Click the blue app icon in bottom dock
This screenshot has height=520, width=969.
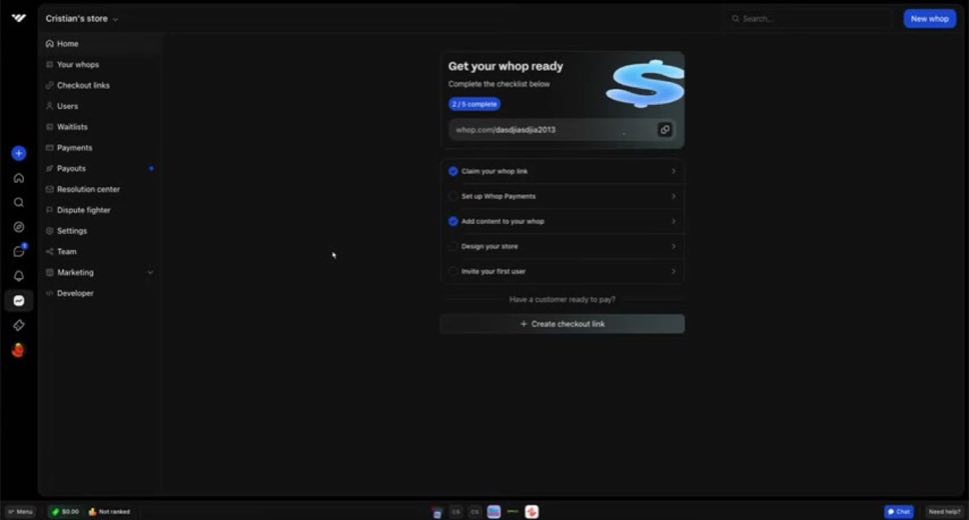(x=493, y=511)
